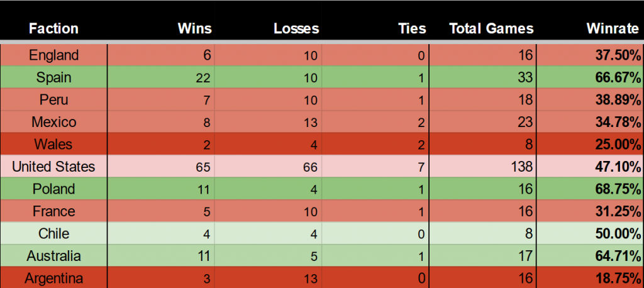Select the Chile faction cell

coord(53,234)
